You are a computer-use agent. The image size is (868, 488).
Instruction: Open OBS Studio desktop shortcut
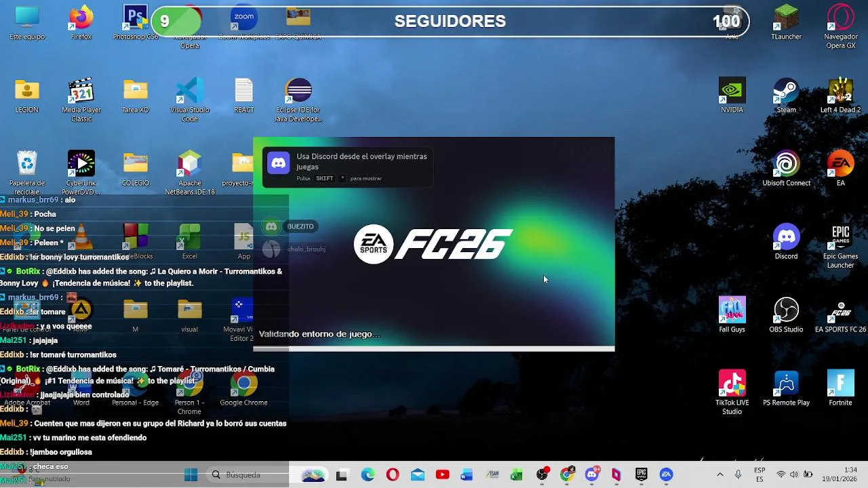(787, 316)
